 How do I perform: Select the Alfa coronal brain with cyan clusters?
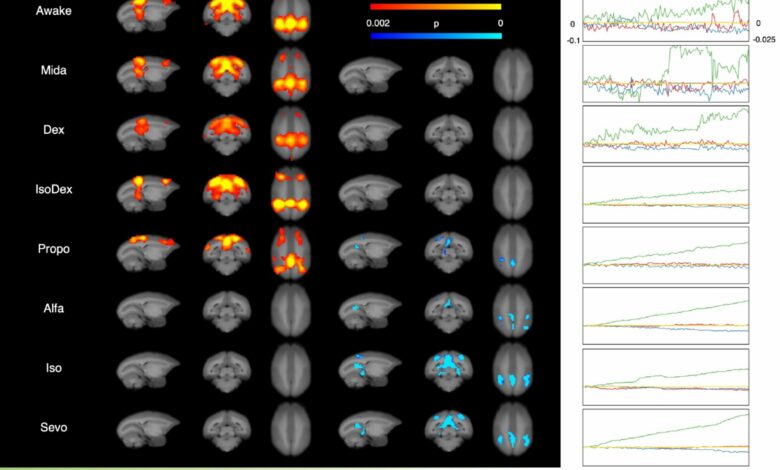coord(449,313)
